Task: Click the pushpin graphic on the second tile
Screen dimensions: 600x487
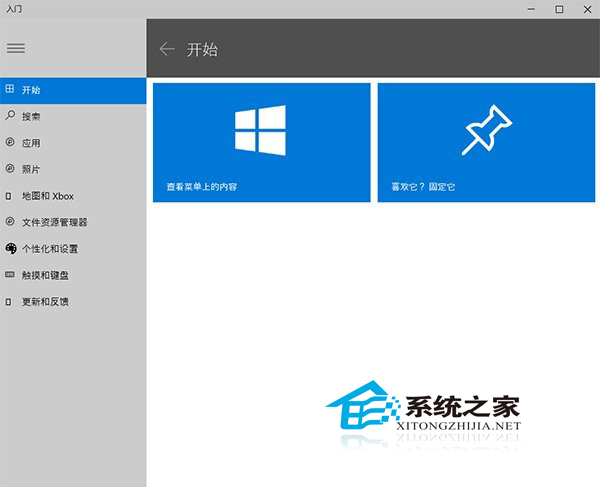Action: coord(487,130)
